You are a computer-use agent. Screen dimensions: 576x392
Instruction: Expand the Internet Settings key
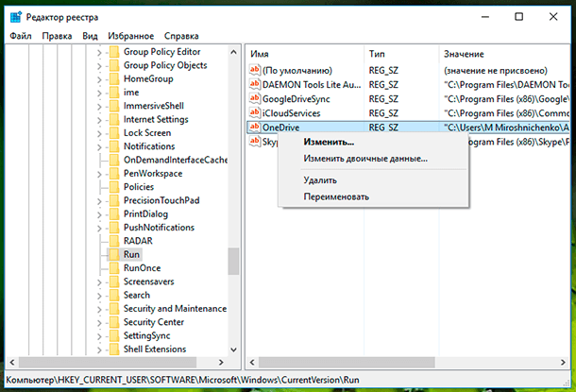tap(99, 120)
